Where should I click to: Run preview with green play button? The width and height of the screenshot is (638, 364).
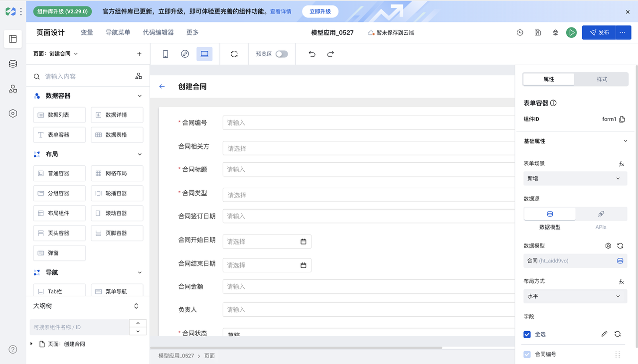572,33
